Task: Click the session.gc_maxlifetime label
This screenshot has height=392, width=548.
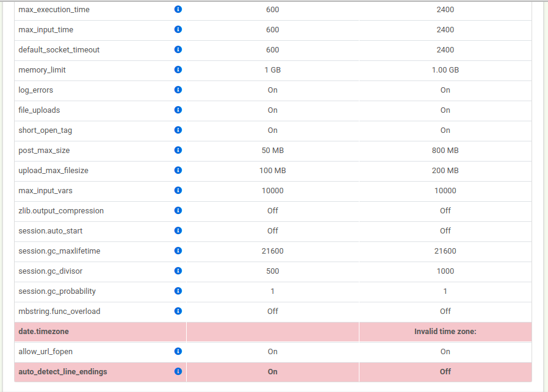Action: coord(59,251)
